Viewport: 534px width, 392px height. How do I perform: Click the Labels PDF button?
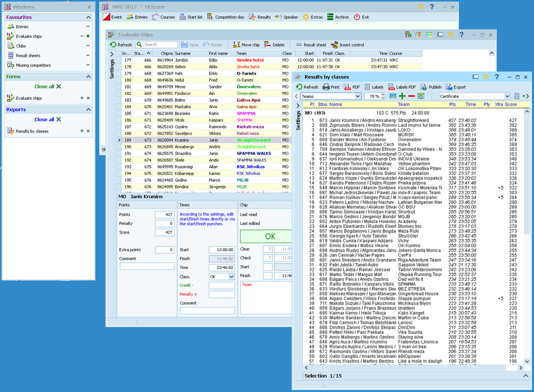point(402,87)
